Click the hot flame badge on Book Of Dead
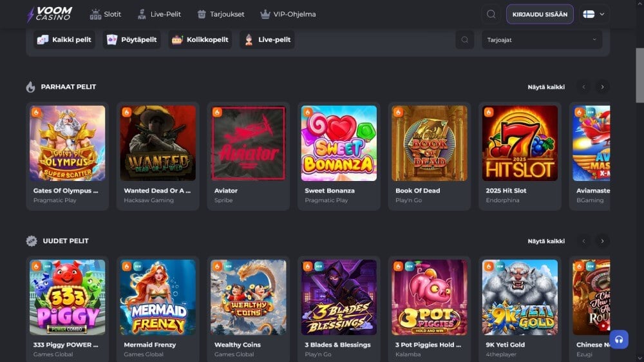The width and height of the screenshot is (644, 362). [398, 112]
